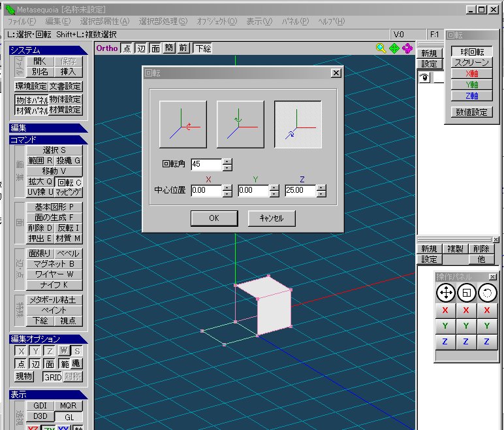Open the ファイル(F) menu
Screen dimensions: 504x430
pyautogui.click(x=22, y=22)
